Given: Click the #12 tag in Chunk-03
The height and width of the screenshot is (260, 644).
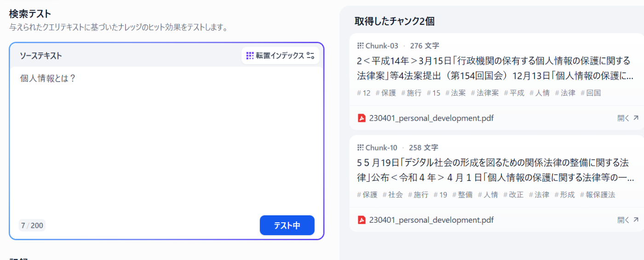Looking at the screenshot, I should (x=363, y=93).
